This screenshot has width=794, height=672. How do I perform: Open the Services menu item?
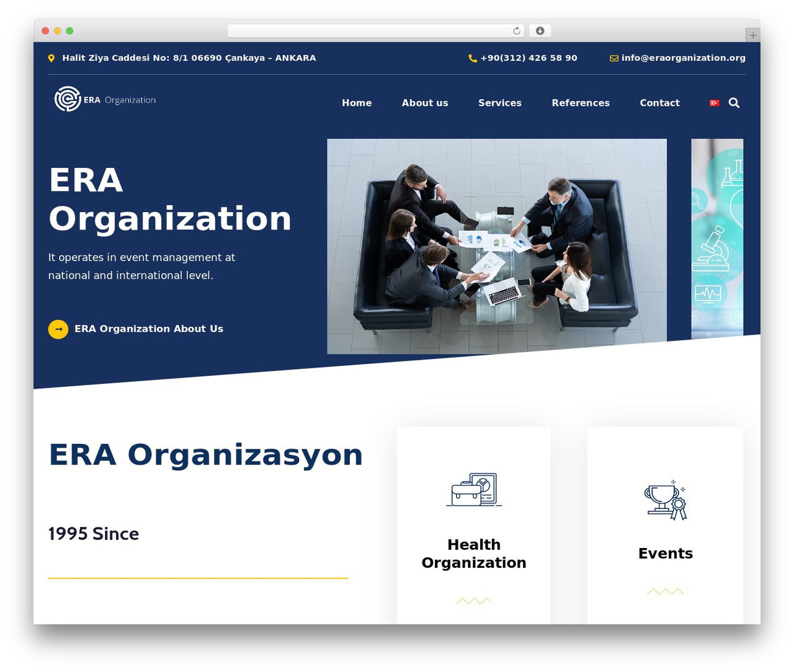[x=500, y=103]
